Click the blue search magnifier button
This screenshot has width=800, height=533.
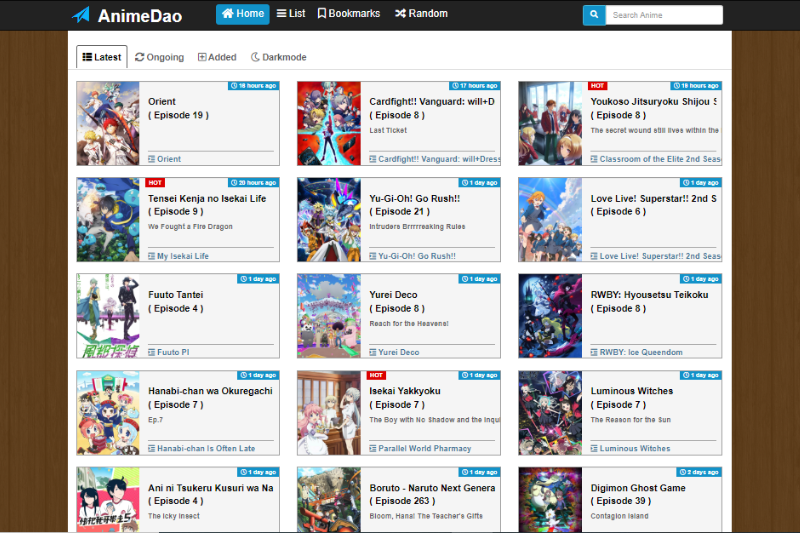pyautogui.click(x=594, y=15)
